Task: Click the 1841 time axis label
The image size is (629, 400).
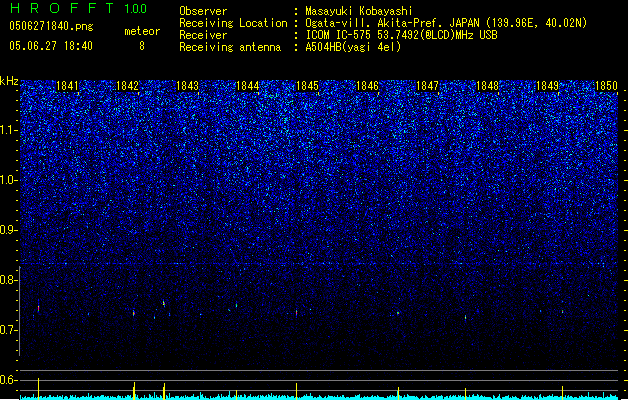Action: click(67, 86)
